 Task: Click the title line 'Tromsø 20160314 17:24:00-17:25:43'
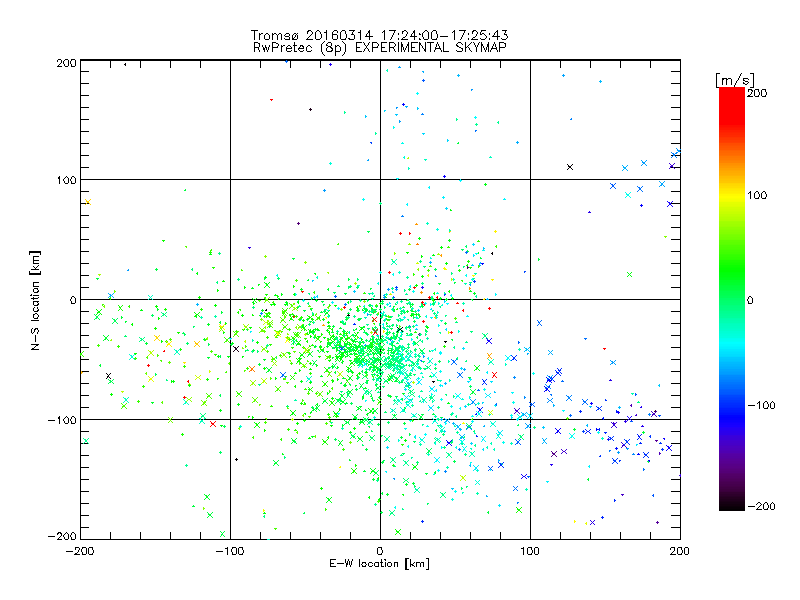pyautogui.click(x=380, y=35)
